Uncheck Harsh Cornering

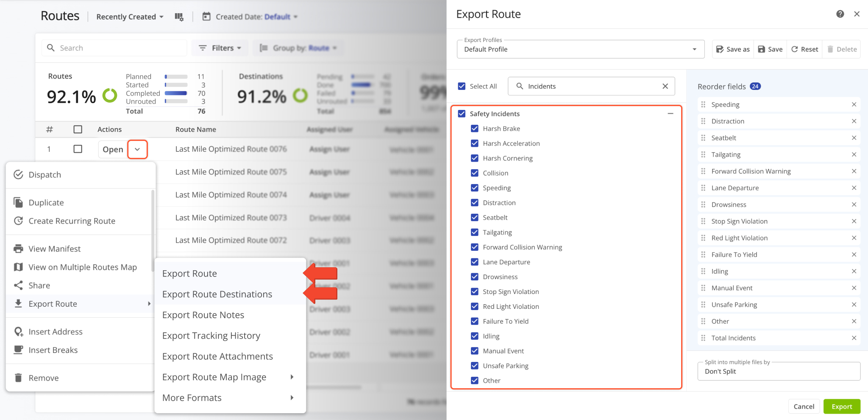pyautogui.click(x=475, y=158)
